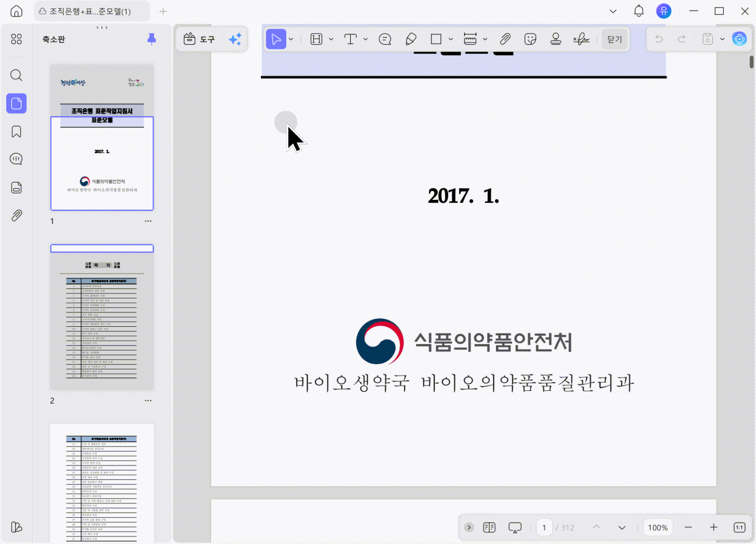Expand the save options arrow

723,39
